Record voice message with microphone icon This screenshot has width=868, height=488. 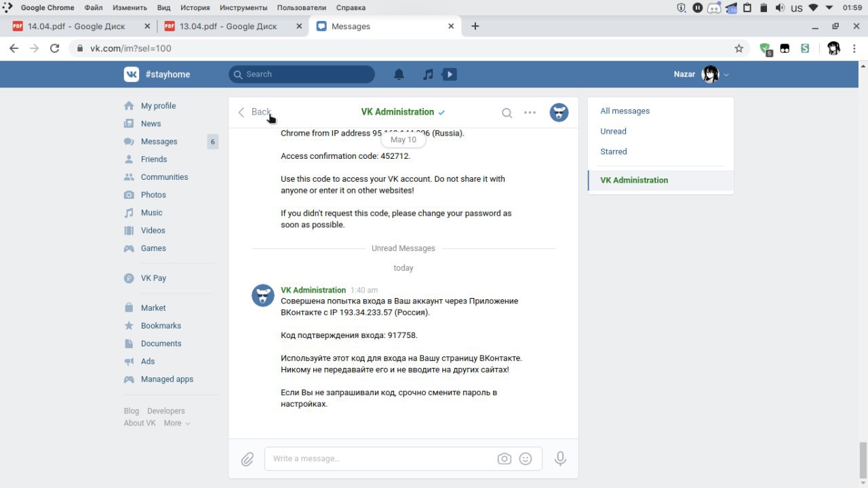[x=560, y=459]
